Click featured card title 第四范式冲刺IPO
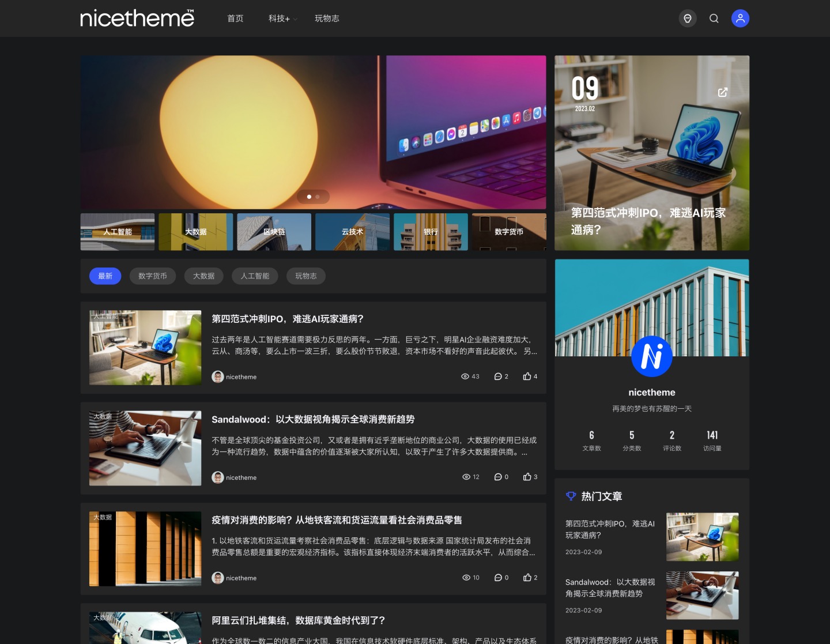Screen dimensions: 830x644 (648, 221)
